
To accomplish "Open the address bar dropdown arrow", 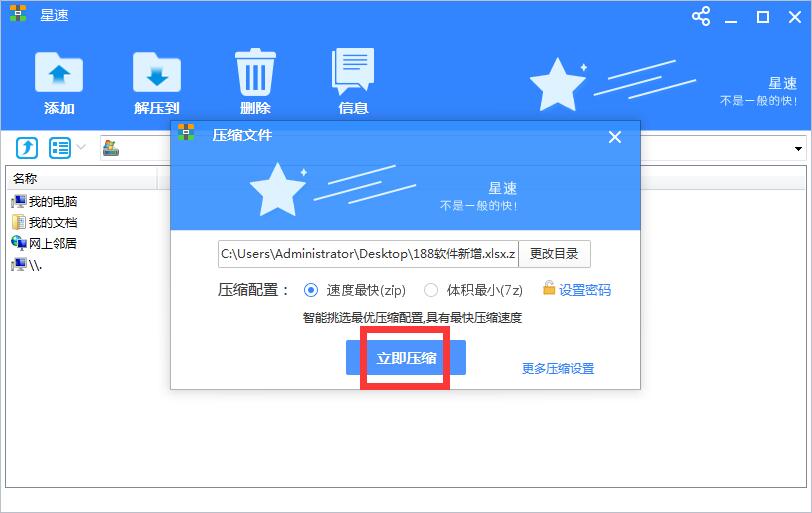I will tap(799, 149).
